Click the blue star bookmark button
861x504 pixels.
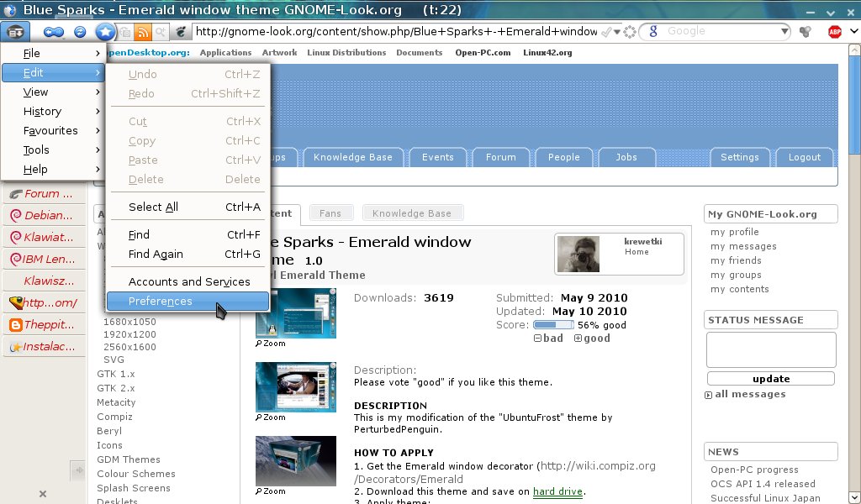click(105, 32)
